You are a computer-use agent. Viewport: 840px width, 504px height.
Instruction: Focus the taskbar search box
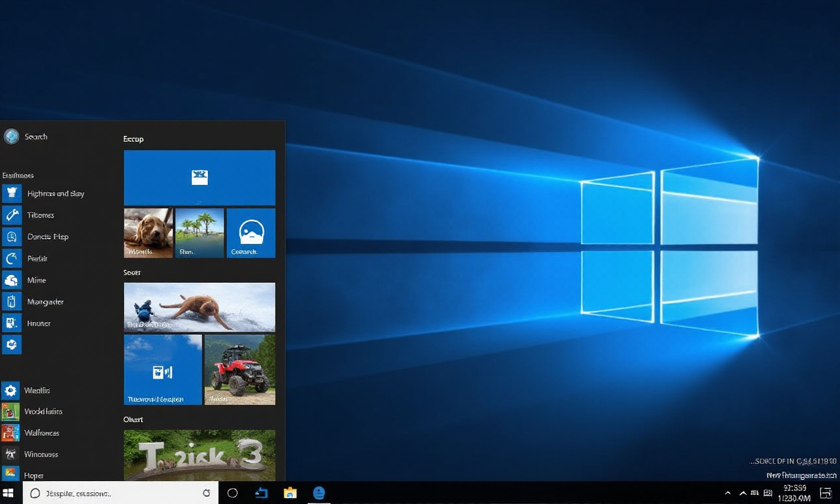[121, 493]
